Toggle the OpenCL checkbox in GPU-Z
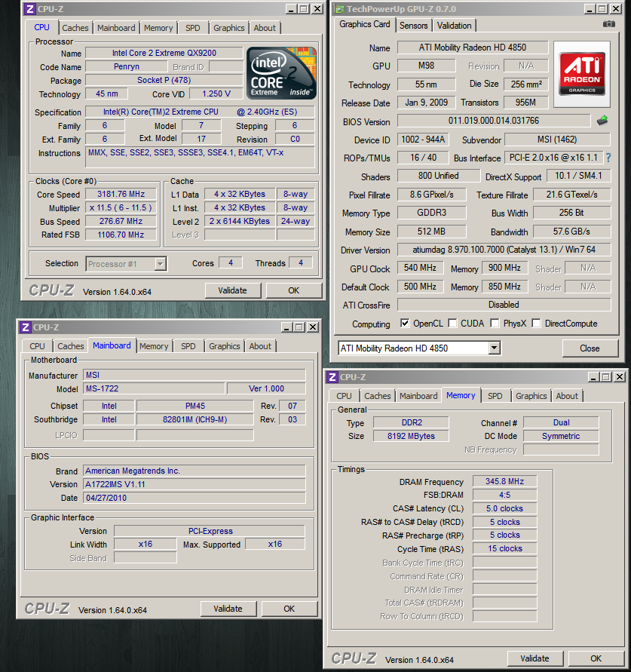Screen dimensions: 631x672 [404, 323]
